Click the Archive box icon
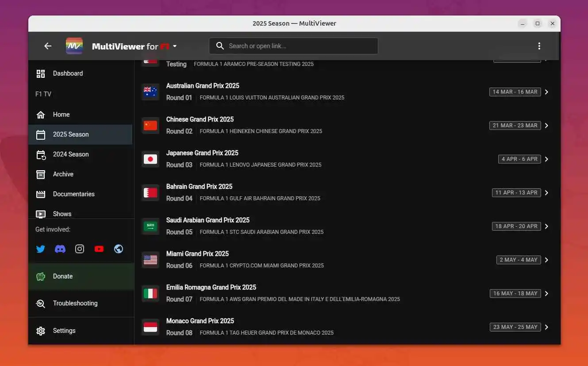 41,174
